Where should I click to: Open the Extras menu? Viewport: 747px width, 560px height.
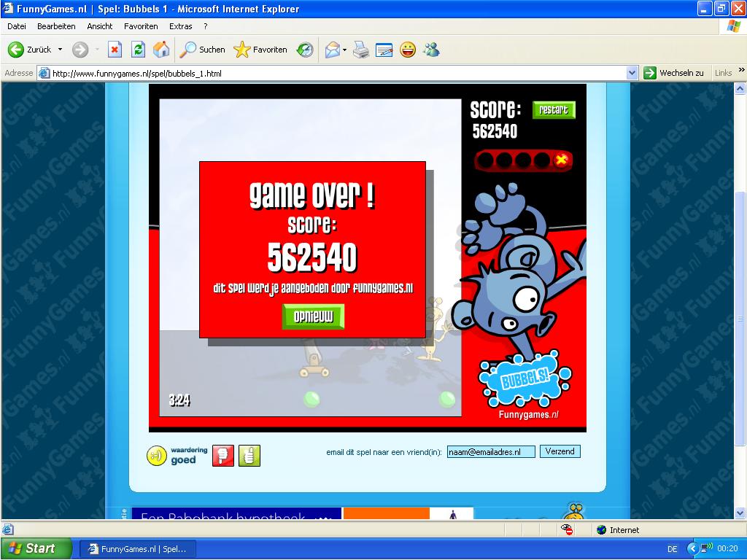pyautogui.click(x=181, y=26)
